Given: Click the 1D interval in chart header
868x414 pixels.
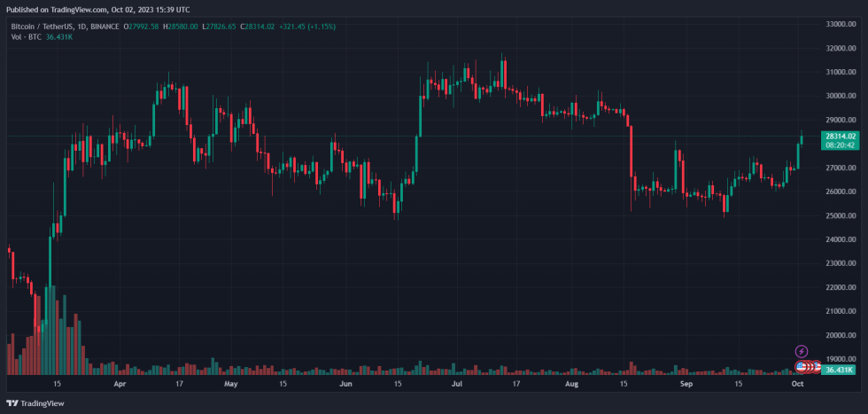Looking at the screenshot, I should coord(83,27).
